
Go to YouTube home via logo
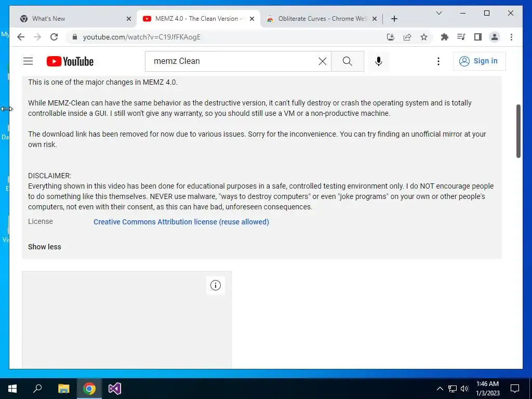click(x=70, y=61)
